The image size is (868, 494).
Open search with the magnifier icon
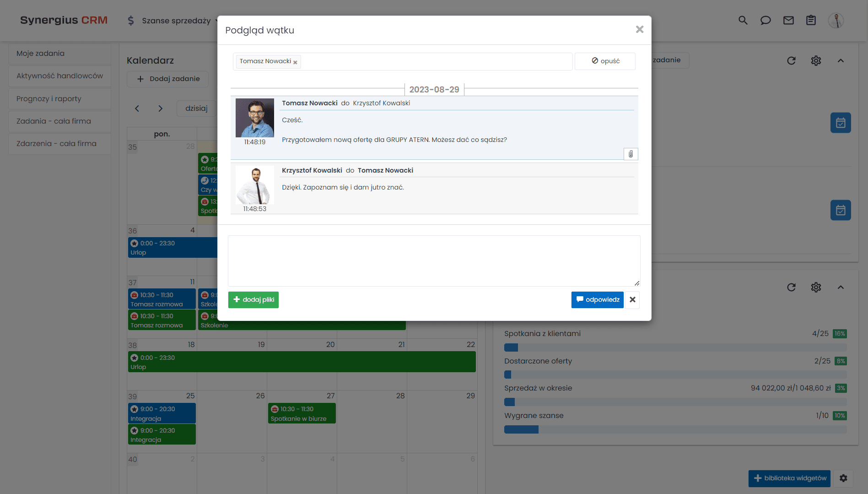coord(743,20)
